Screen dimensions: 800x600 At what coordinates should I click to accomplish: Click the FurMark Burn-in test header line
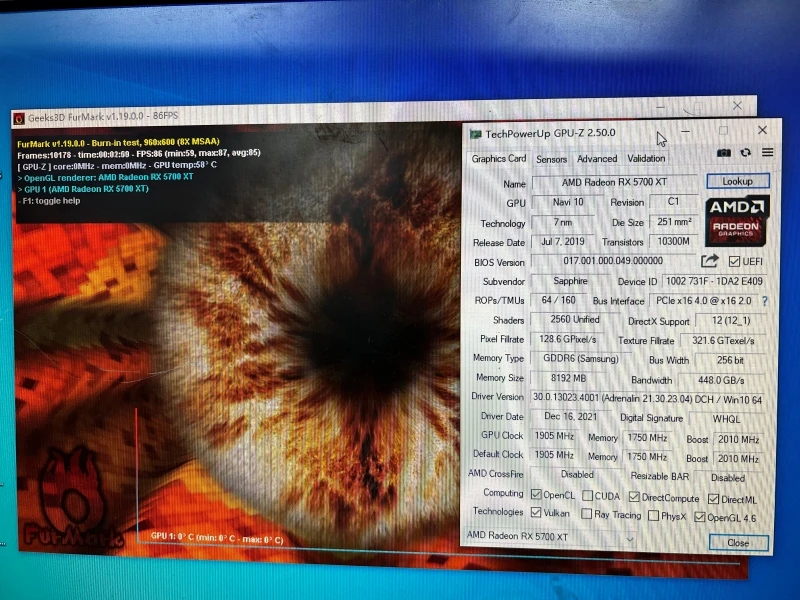(x=118, y=142)
